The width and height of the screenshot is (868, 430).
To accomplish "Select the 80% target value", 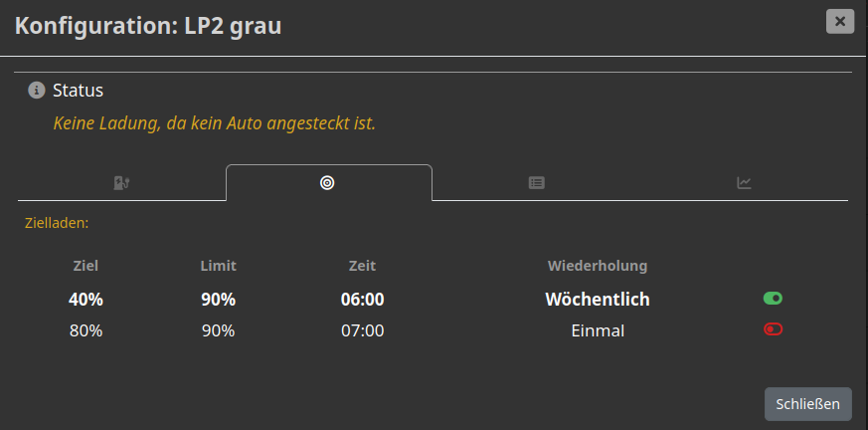I will pos(86,330).
